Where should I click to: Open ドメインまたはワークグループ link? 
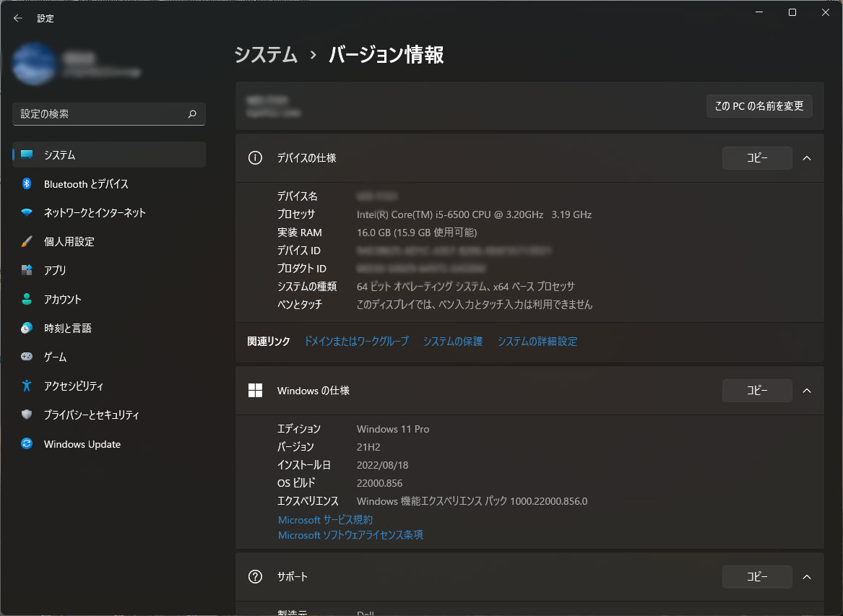coord(356,342)
